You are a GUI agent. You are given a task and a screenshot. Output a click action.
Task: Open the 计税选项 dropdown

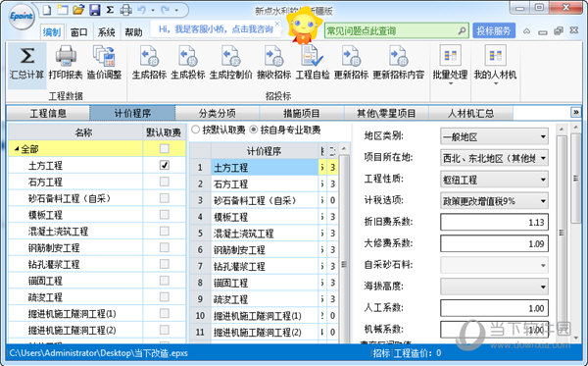[x=494, y=201]
